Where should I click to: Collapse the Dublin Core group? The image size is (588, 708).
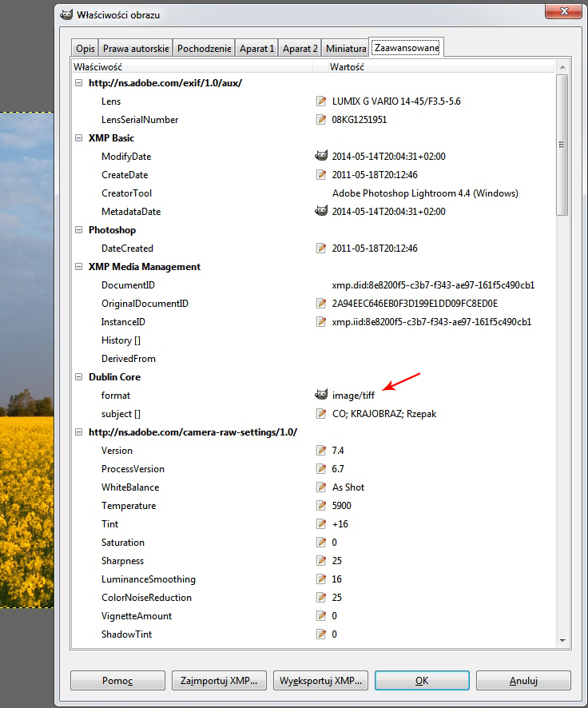[x=78, y=377]
